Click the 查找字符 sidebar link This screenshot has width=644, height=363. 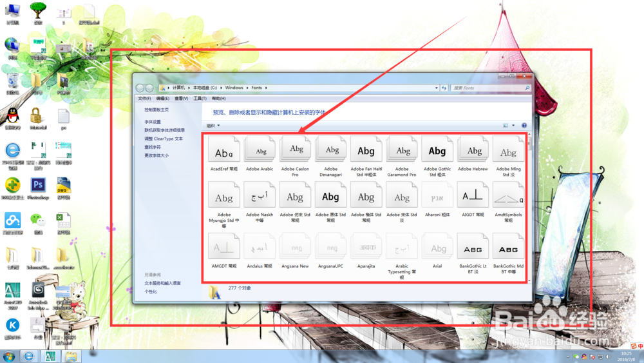[x=153, y=147]
